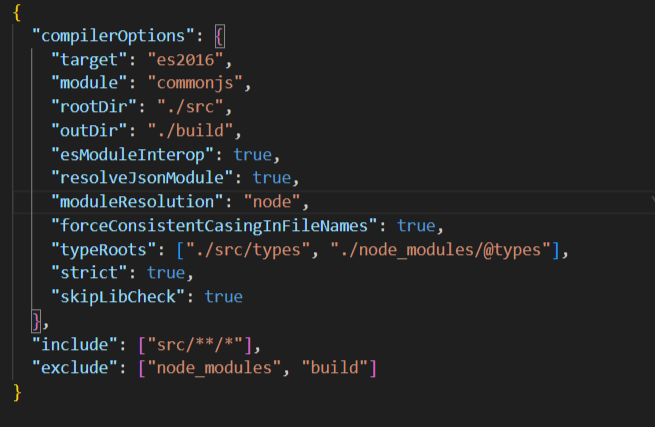Click the "strict" key
Image resolution: width=655 pixels, height=427 pixels.
(89, 273)
